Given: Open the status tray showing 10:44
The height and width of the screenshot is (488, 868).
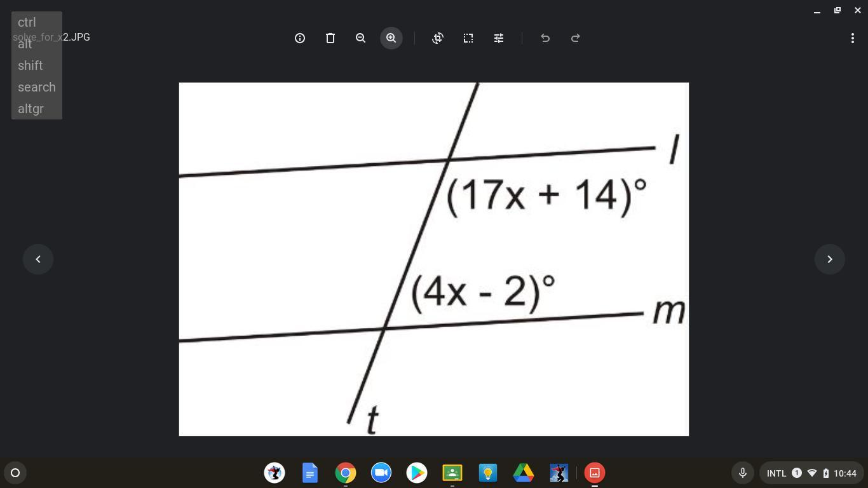Looking at the screenshot, I should 811,473.
